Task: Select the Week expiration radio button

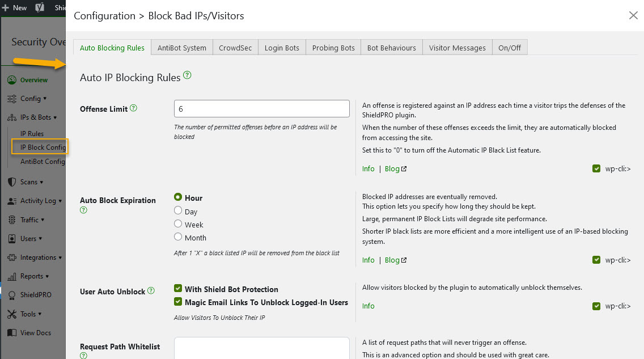Action: [178, 223]
